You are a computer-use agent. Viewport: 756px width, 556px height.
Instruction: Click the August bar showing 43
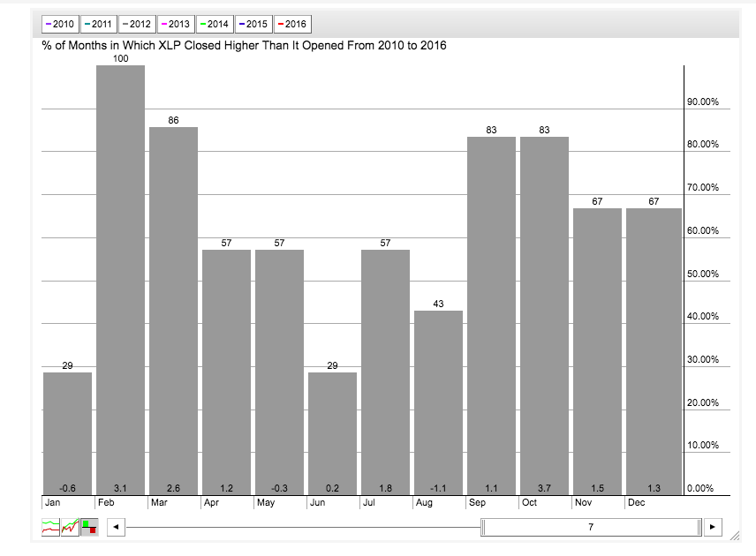pos(438,402)
